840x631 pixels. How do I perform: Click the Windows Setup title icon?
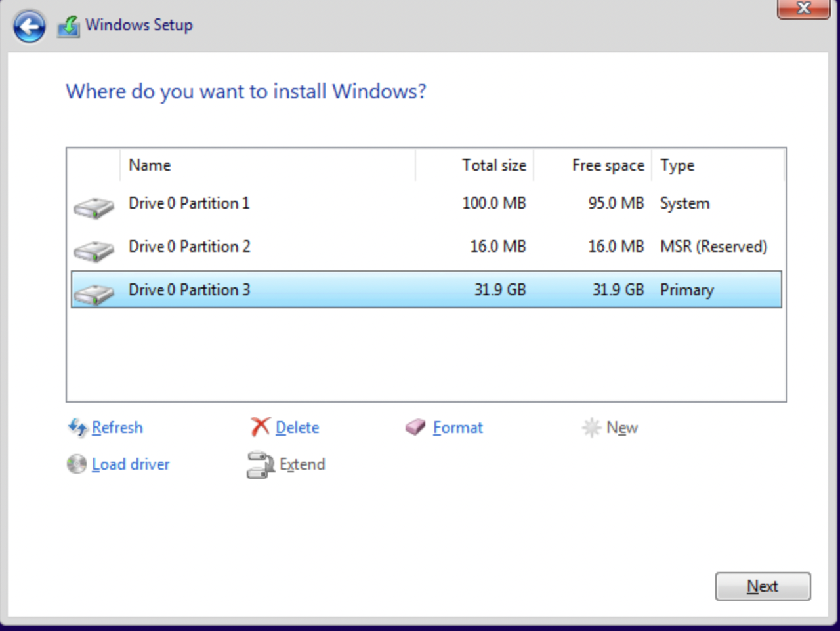point(68,26)
